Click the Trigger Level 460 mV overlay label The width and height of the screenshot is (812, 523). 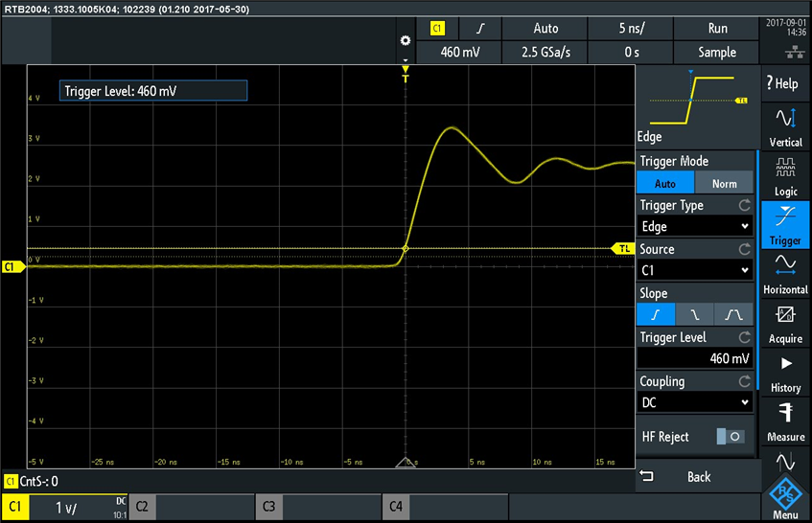click(153, 91)
